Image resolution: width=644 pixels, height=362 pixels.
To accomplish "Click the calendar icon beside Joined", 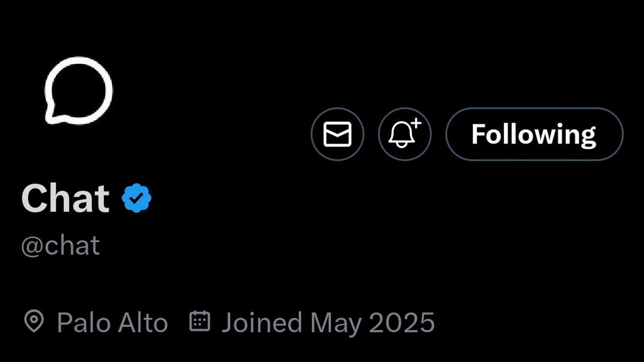I will (200, 321).
